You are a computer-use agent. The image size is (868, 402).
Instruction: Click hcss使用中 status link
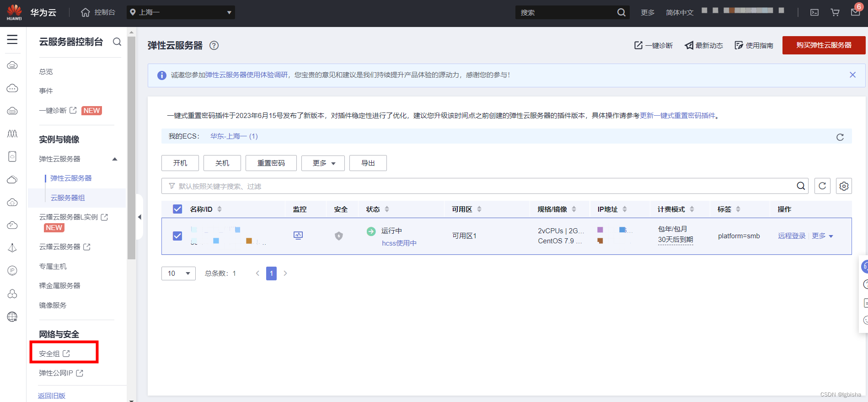coord(399,243)
